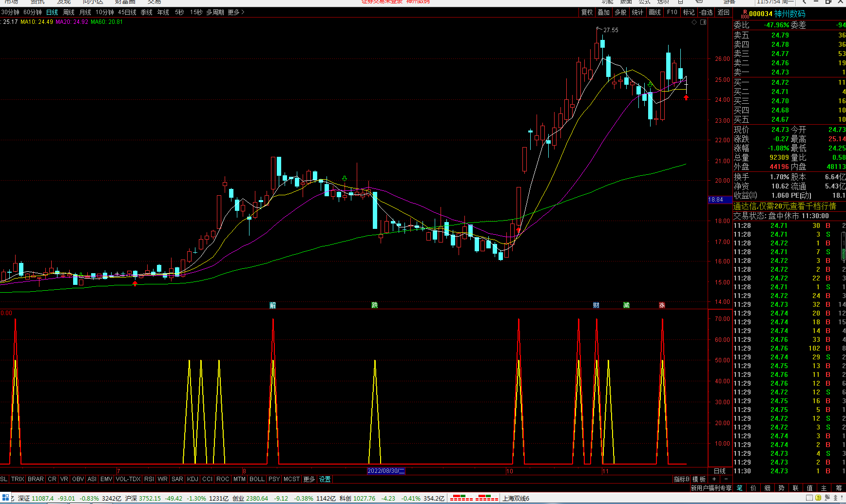Open the 日线 period selector at bottom right
This screenshot has height=504, width=846.
720,471
